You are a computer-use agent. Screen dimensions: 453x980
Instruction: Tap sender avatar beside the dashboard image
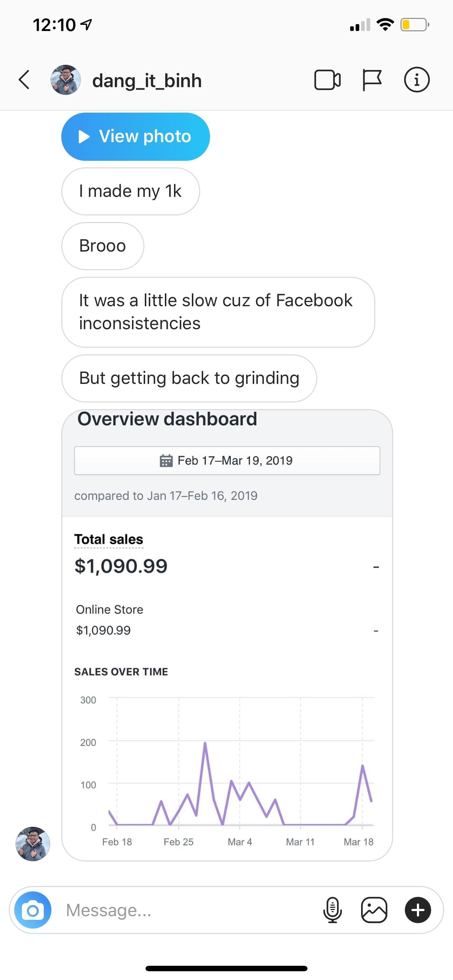pyautogui.click(x=33, y=843)
